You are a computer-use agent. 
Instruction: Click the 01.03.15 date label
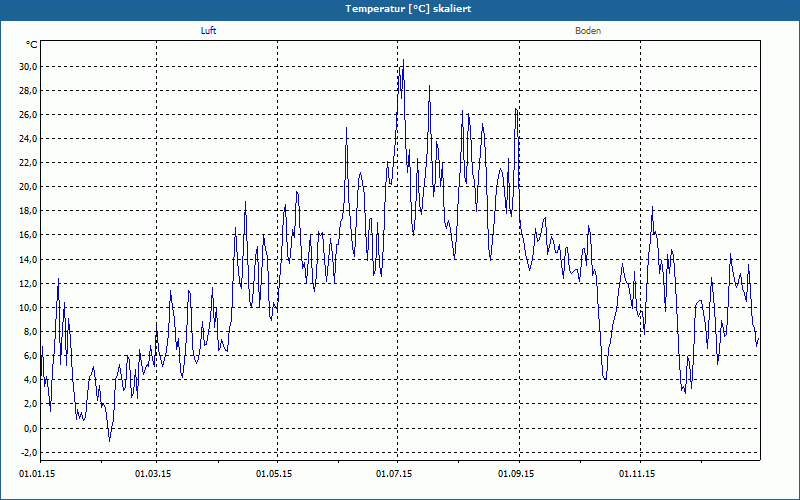click(153, 474)
